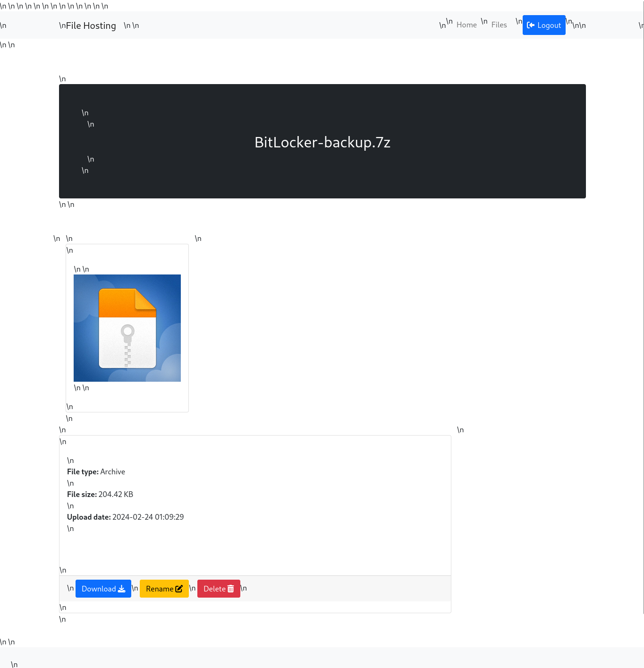
Task: Click the download arrow icon
Action: tap(122, 589)
